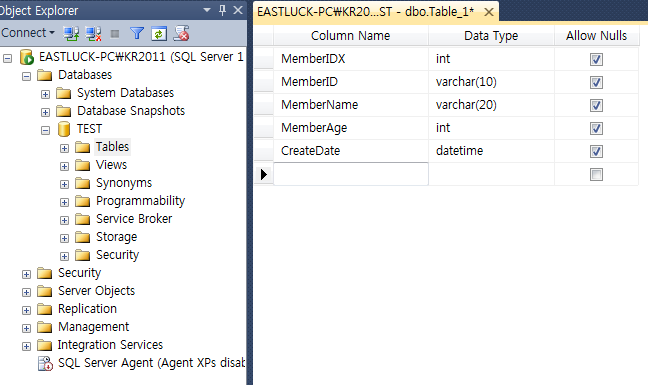The image size is (648, 385).
Task: Click the varchar(20) data type cell
Action: click(491, 105)
